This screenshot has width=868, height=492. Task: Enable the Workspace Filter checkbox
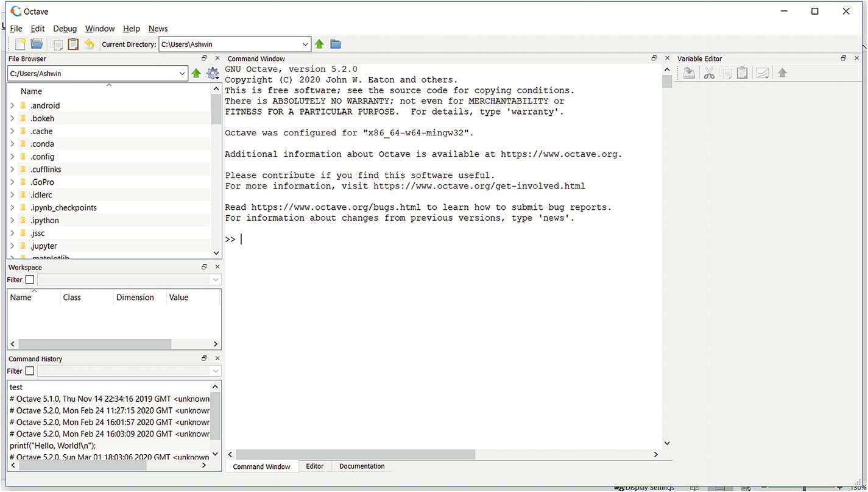pos(29,280)
